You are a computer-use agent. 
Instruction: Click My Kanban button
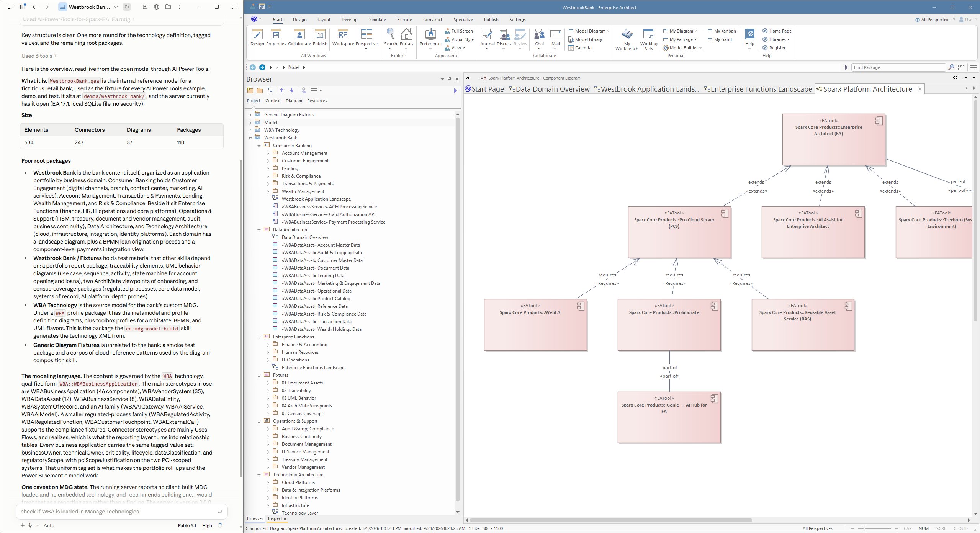click(722, 31)
